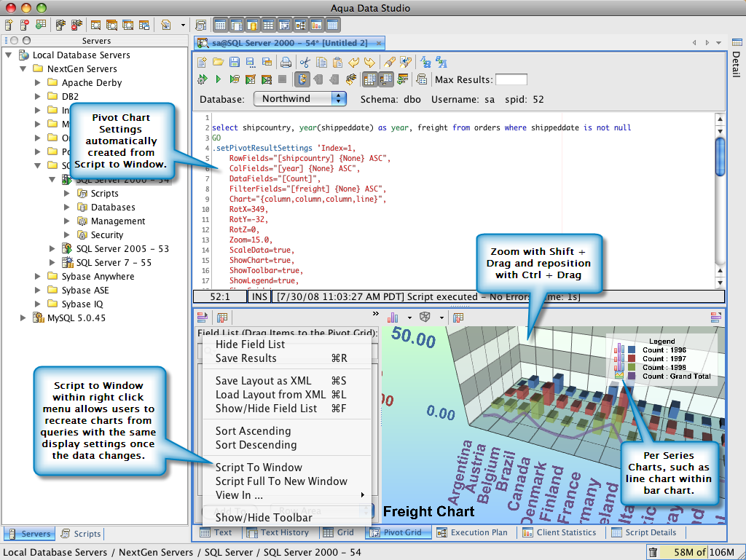Open the editor tab list dropdown arrow

719,43
